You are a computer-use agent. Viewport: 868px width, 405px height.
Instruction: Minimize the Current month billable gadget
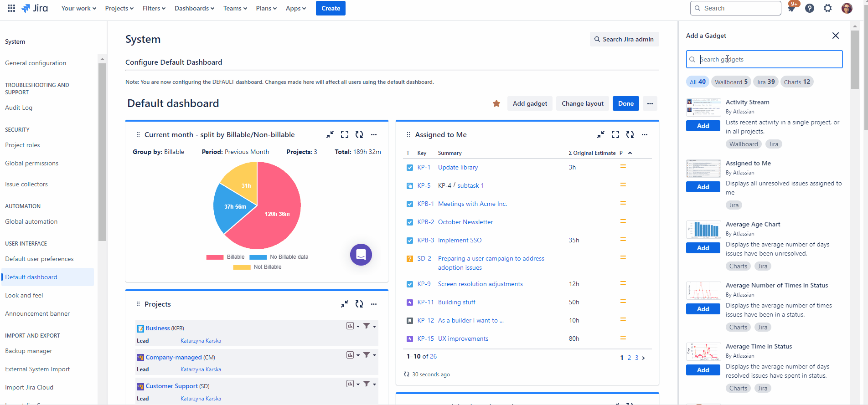pyautogui.click(x=330, y=134)
